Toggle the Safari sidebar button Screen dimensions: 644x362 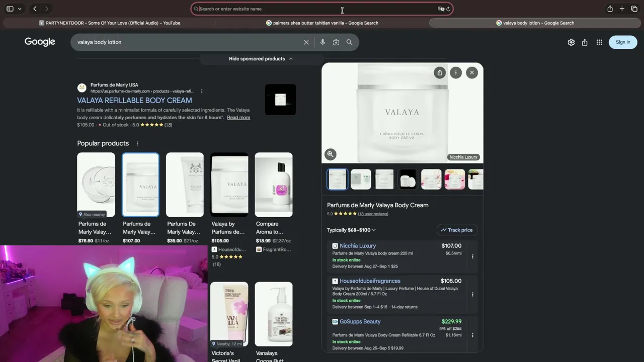point(10,9)
